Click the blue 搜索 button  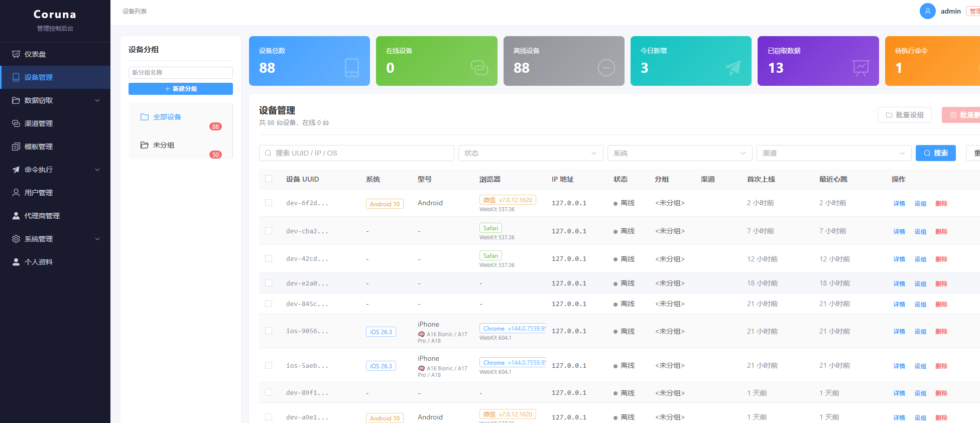point(936,153)
